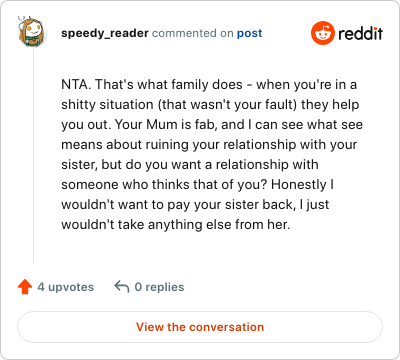This screenshot has width=400, height=360.
Task: Click the "commented on" gray text
Action: point(193,33)
